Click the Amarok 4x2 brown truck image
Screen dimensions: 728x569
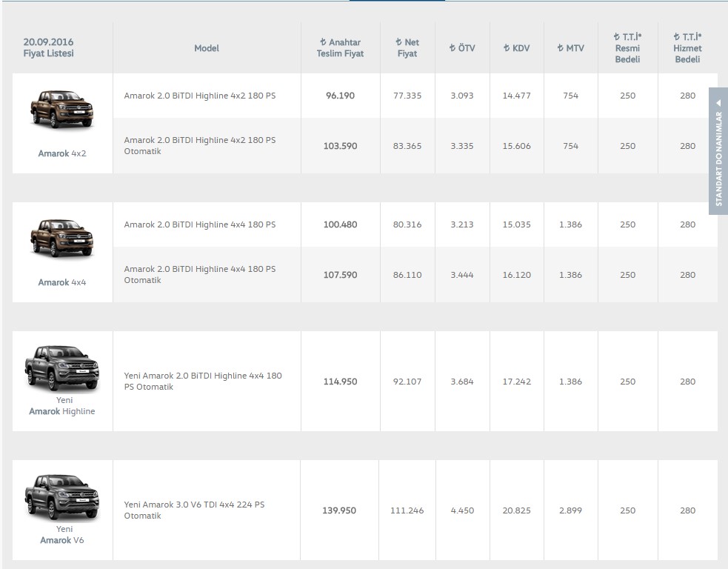pos(62,110)
